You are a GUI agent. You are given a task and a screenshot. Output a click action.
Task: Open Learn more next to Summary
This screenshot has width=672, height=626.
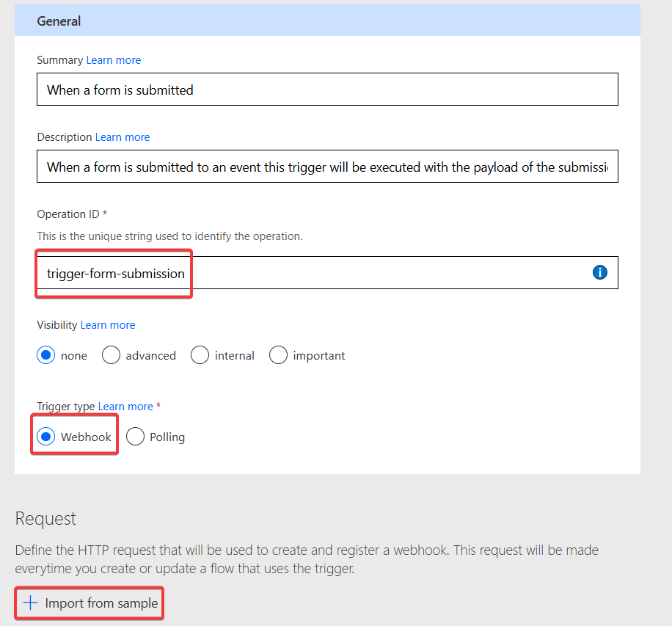tap(113, 60)
